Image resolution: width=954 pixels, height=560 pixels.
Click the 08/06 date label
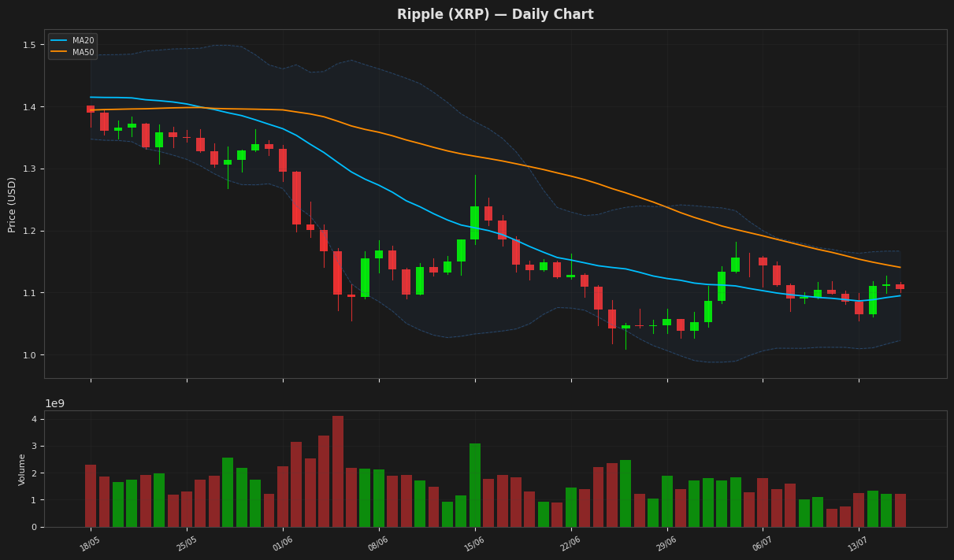[x=377, y=544]
